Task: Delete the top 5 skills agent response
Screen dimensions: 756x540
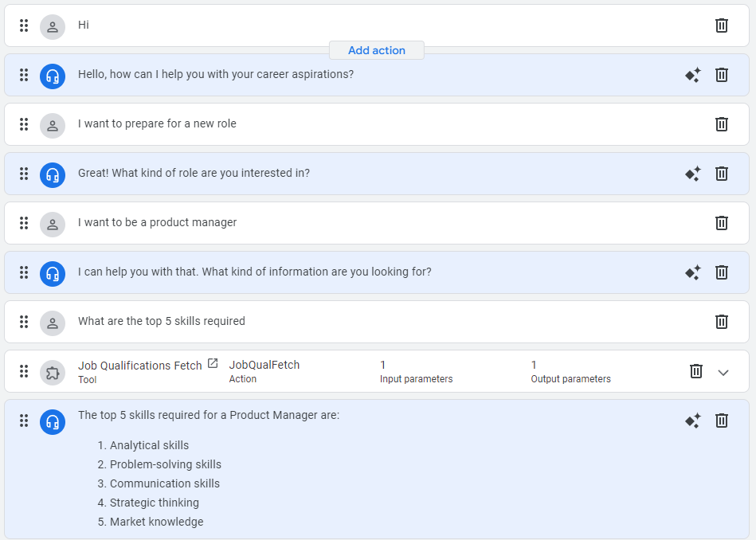Action: point(722,421)
